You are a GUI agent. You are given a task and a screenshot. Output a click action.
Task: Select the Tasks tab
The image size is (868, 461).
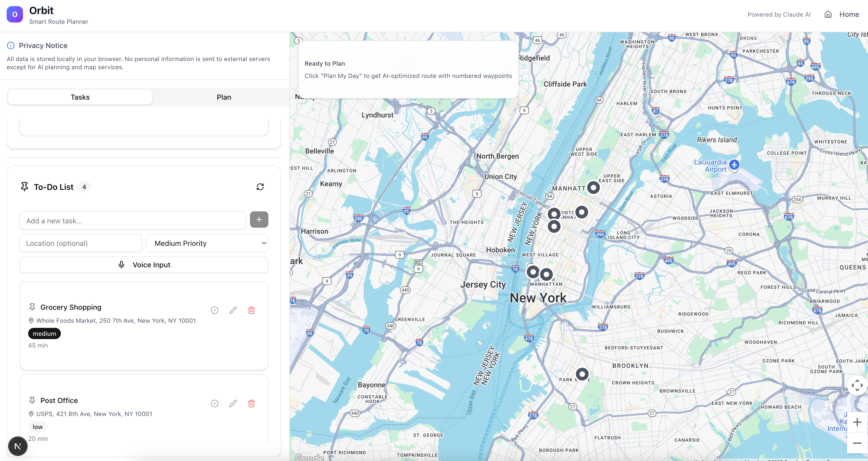80,97
